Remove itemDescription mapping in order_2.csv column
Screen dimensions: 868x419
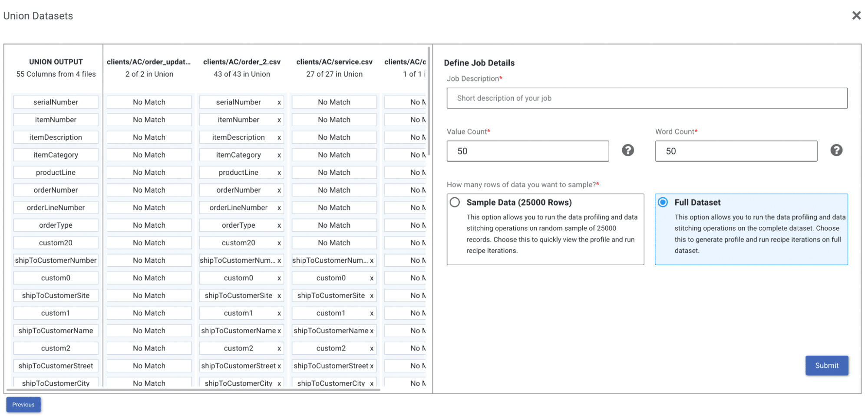point(279,137)
